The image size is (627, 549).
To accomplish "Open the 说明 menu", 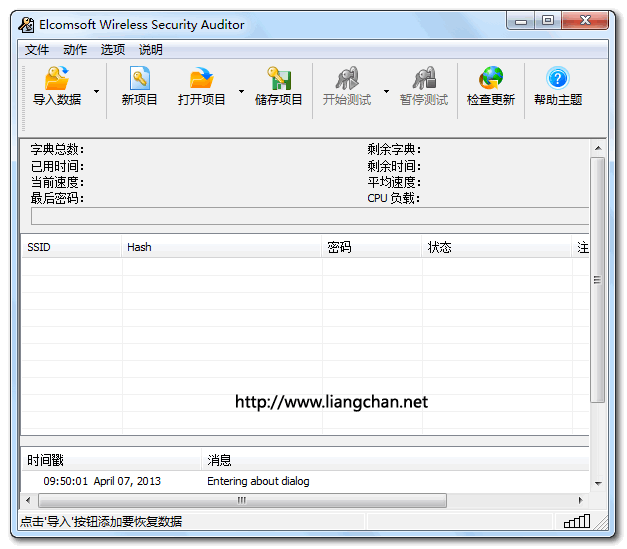I will coord(150,50).
